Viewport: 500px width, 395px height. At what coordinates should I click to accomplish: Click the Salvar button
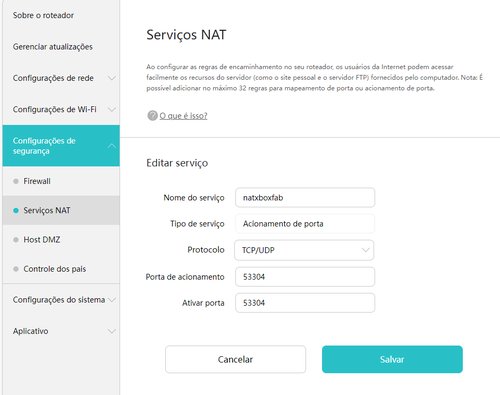(x=392, y=359)
